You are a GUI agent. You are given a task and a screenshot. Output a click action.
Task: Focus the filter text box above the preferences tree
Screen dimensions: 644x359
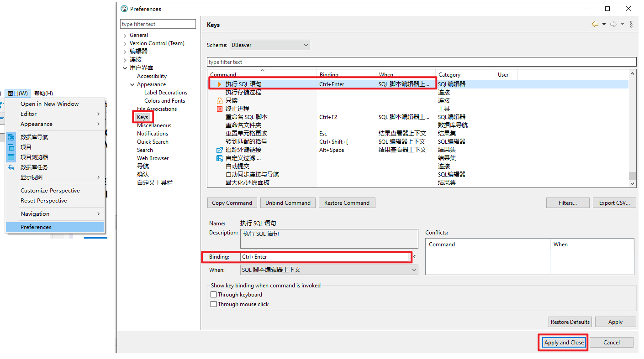pos(158,24)
